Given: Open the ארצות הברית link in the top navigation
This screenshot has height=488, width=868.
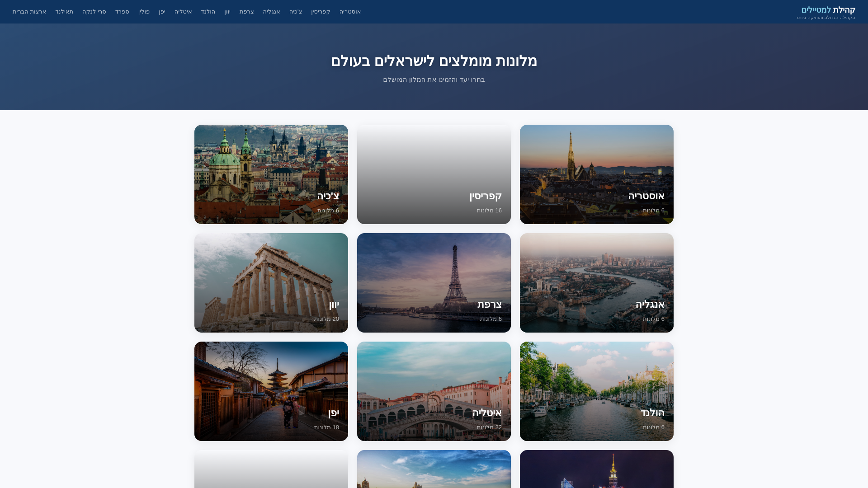Looking at the screenshot, I should pos(29,12).
